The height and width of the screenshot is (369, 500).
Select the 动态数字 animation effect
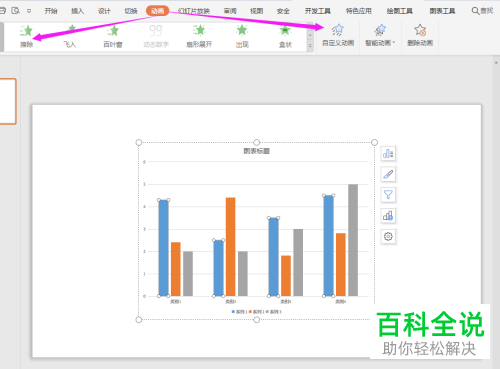pyautogui.click(x=156, y=36)
